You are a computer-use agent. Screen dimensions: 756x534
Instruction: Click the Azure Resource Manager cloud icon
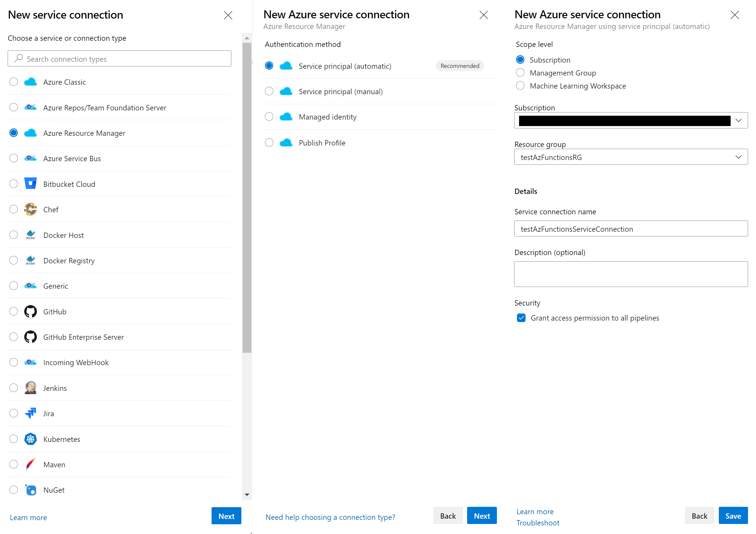(x=30, y=133)
